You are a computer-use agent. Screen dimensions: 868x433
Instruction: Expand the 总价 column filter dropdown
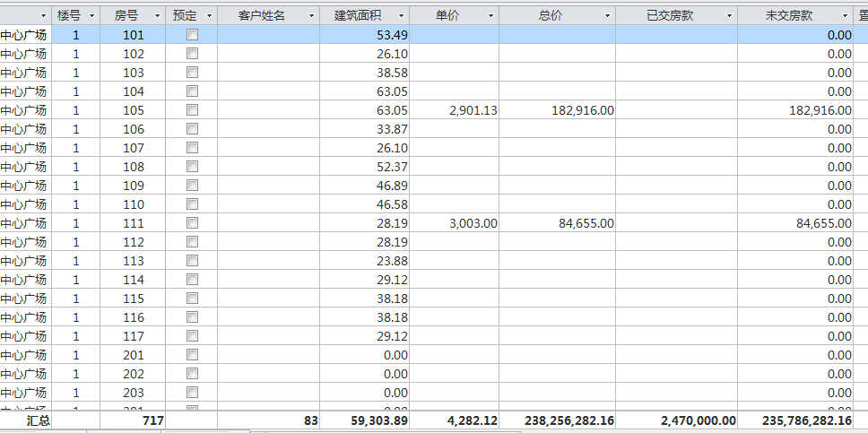pos(607,16)
